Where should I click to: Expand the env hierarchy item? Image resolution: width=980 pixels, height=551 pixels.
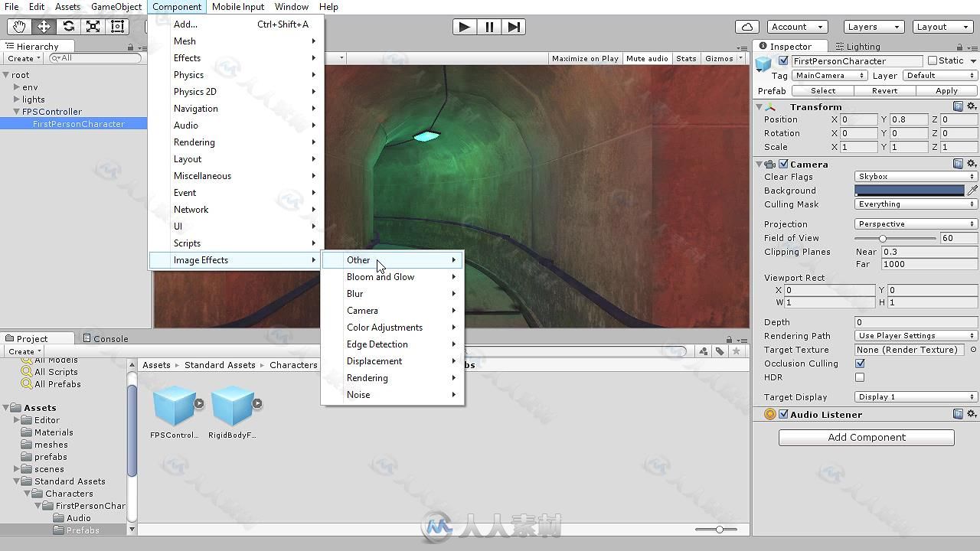pos(17,87)
